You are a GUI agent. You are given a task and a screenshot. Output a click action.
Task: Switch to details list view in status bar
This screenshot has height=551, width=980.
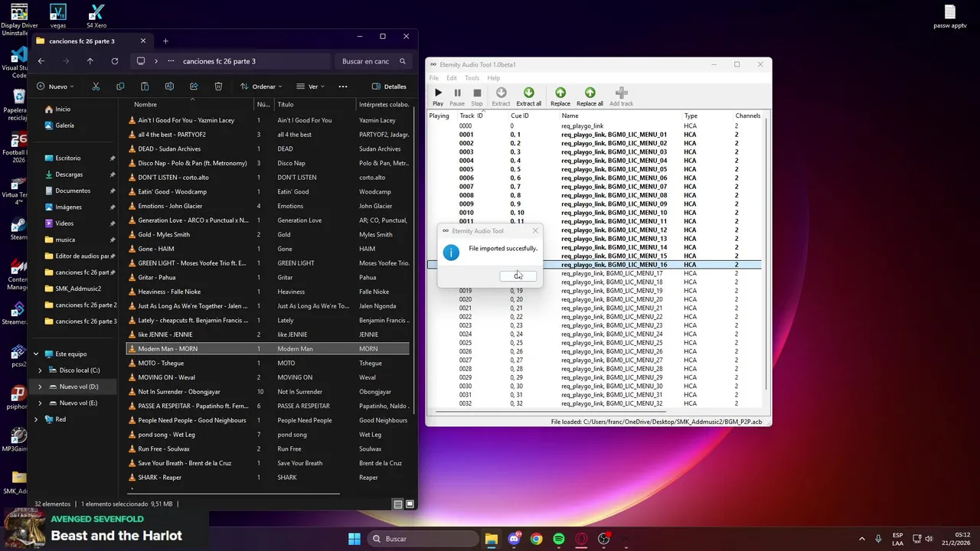click(397, 504)
